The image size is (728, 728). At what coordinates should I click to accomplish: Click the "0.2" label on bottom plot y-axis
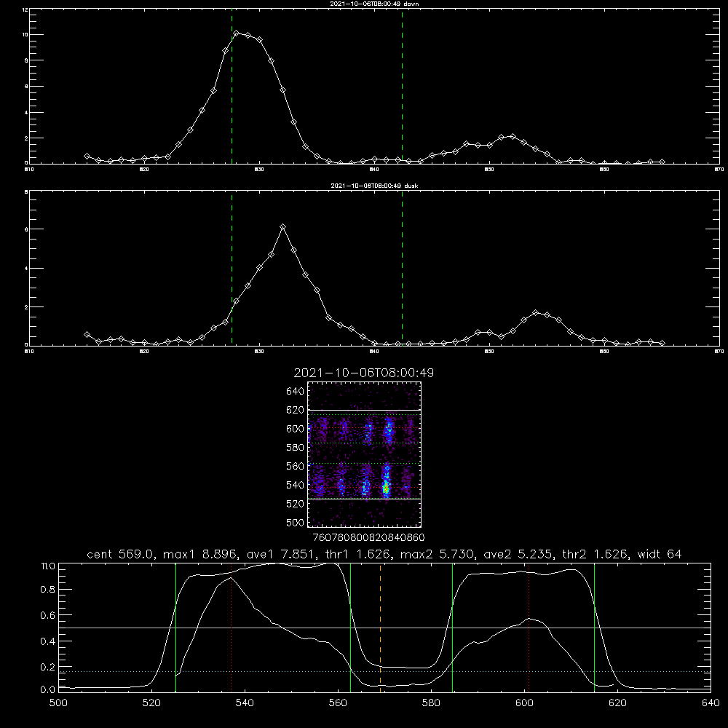click(x=48, y=667)
